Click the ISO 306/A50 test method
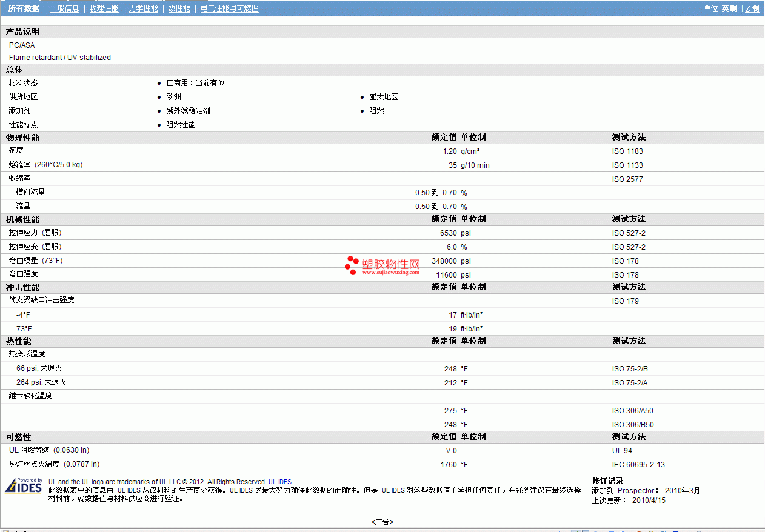 click(633, 411)
